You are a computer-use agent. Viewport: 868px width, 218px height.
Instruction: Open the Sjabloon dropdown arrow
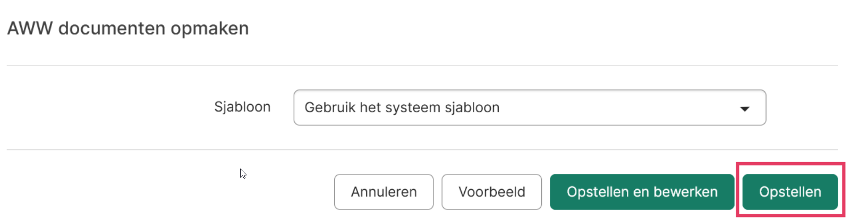745,108
